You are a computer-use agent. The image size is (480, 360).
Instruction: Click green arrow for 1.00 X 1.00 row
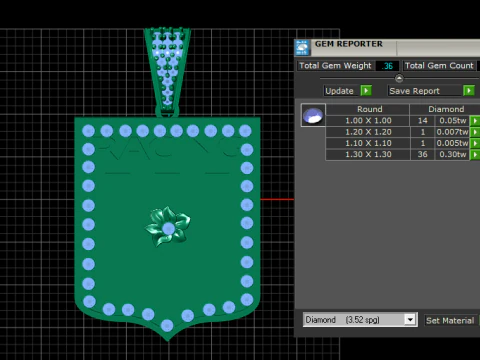(475, 121)
